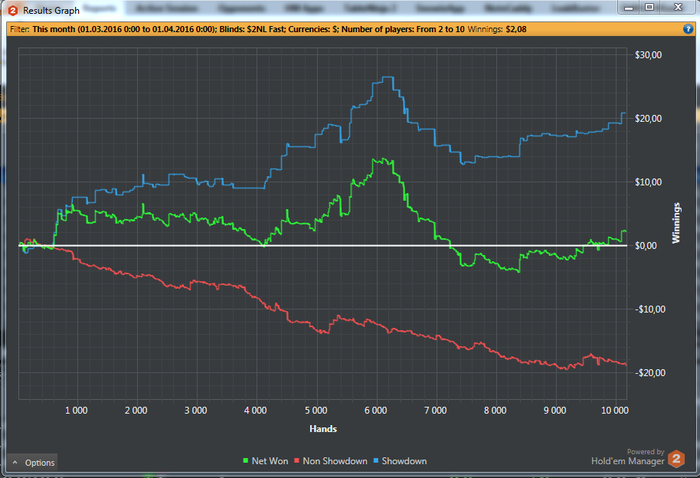Screen dimensions: 700x478
Task: Click the $30,00 axis label
Action: point(648,55)
